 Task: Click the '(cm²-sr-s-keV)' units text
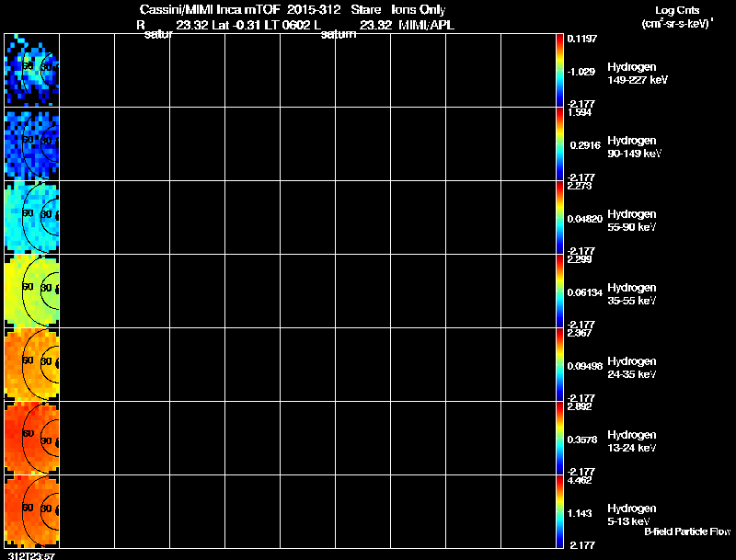(676, 24)
